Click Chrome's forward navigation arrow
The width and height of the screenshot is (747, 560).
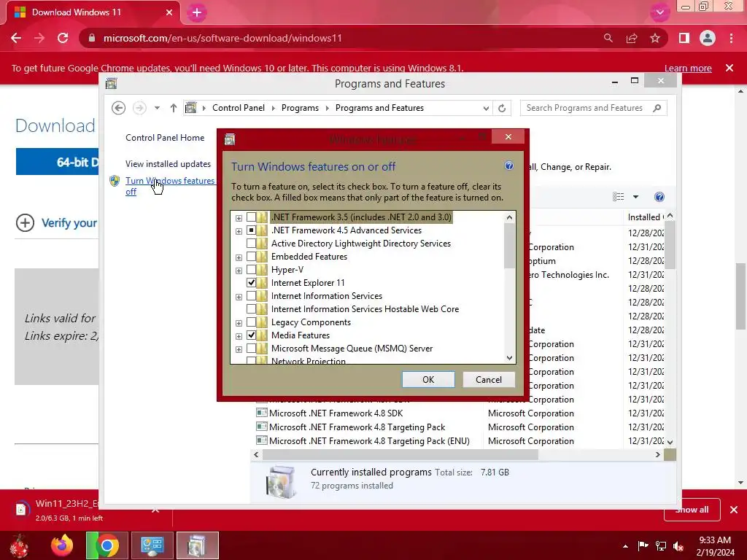[x=39, y=38]
